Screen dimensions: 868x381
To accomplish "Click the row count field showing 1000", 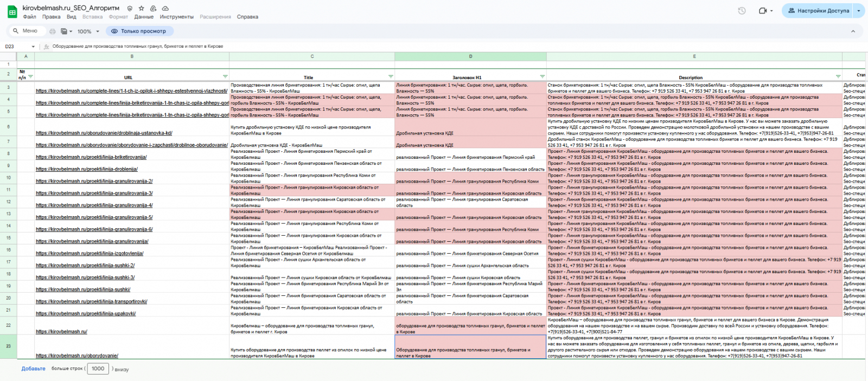I will [98, 369].
